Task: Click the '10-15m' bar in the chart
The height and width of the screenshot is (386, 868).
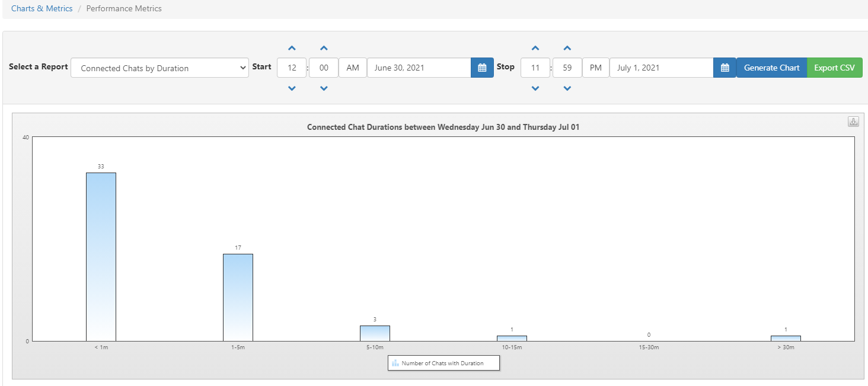Action: (x=512, y=338)
